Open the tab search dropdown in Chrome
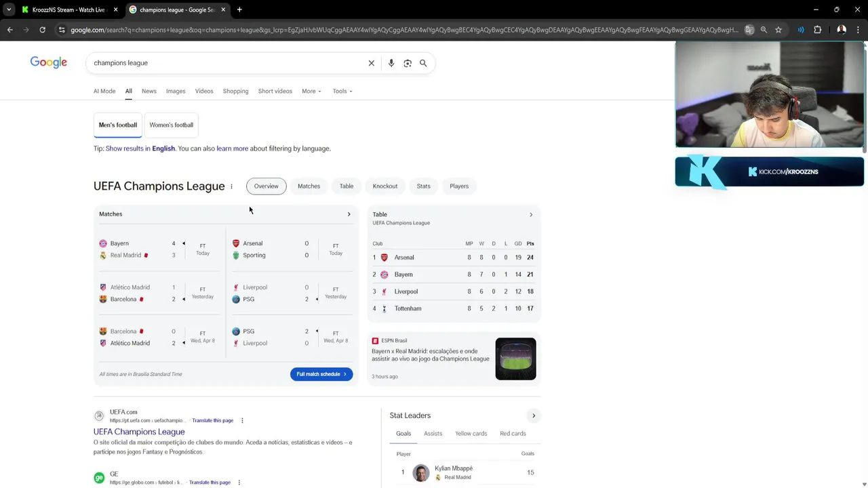The height and width of the screenshot is (488, 868). point(9,9)
